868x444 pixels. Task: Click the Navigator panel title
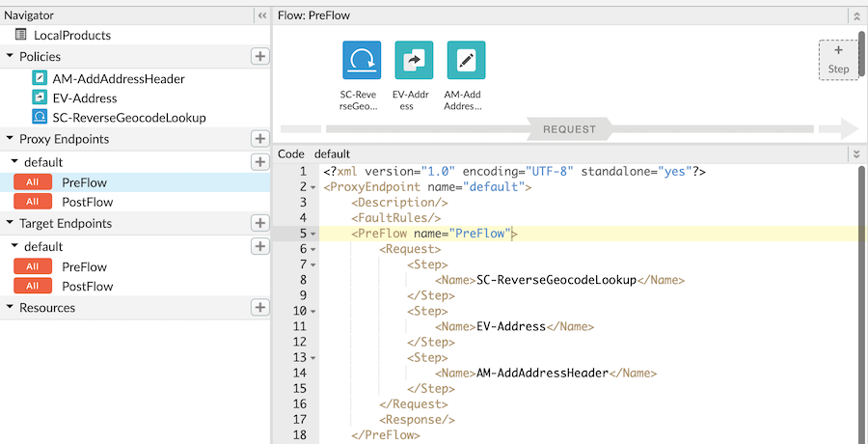click(x=29, y=16)
